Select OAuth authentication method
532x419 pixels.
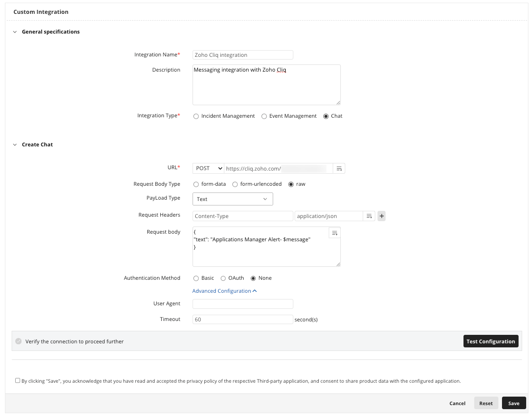223,278
